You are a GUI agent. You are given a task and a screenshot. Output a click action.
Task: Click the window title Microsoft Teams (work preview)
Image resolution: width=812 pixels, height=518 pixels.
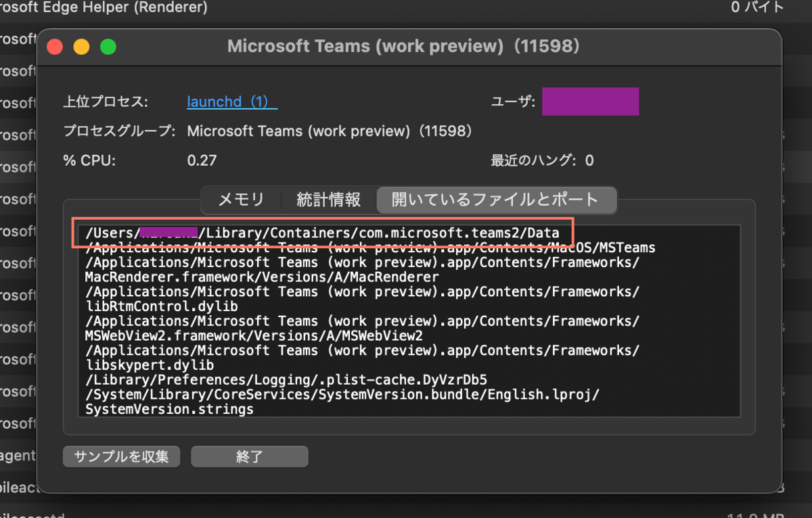pyautogui.click(x=403, y=46)
